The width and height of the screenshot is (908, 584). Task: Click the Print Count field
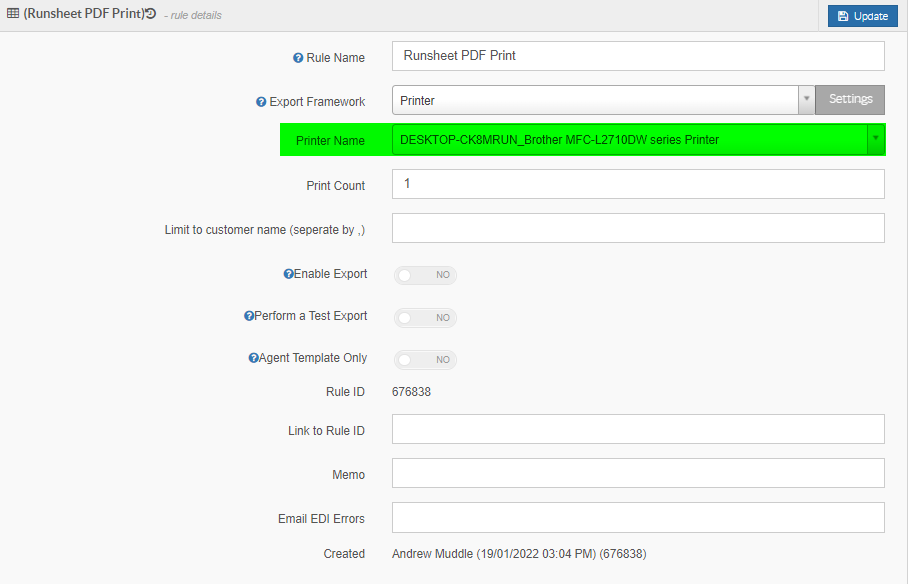(x=638, y=184)
